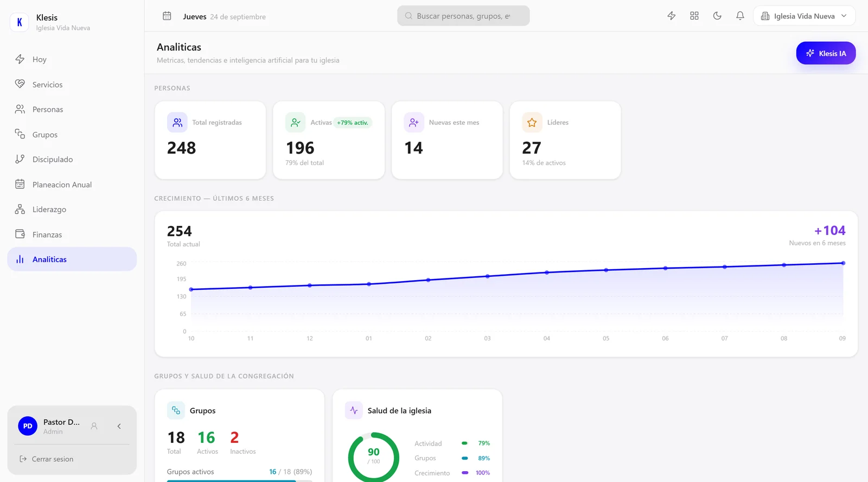Open the calendar icon beside Jueves
The width and height of the screenshot is (868, 482).
(167, 16)
